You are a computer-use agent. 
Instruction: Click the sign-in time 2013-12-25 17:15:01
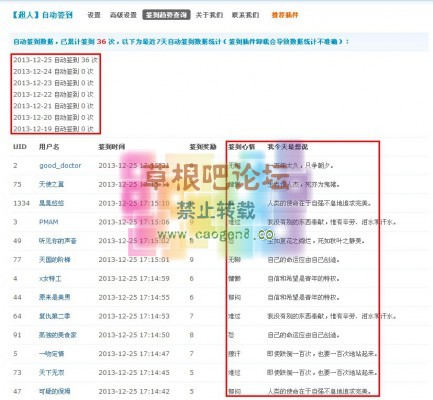[x=134, y=259]
